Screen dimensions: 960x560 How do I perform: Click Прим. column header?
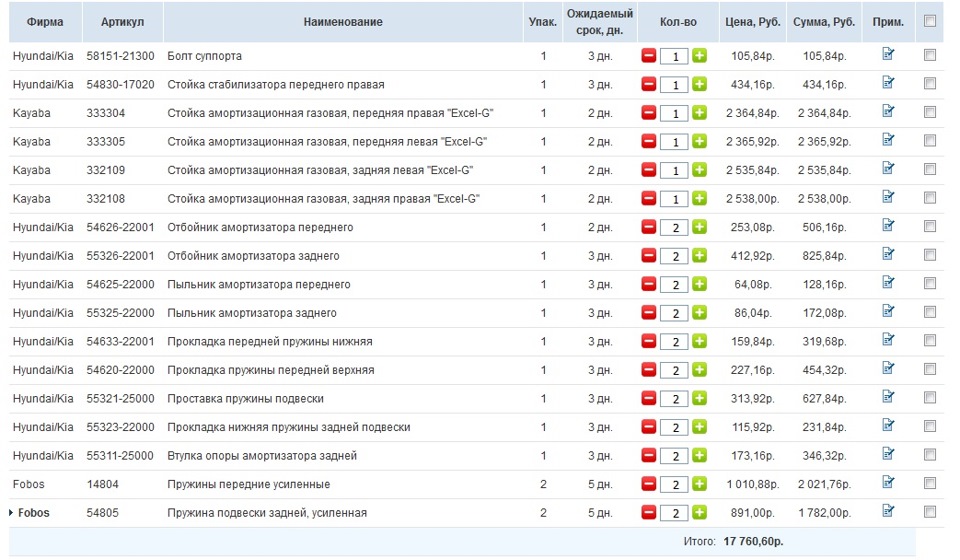(x=888, y=22)
